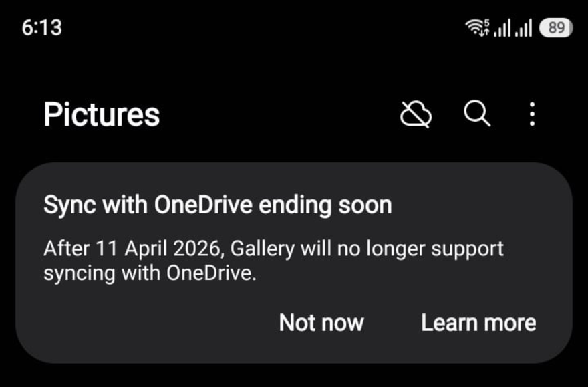
Task: Tap the crossed-out cloud to check OneDrive status
Action: 416,114
